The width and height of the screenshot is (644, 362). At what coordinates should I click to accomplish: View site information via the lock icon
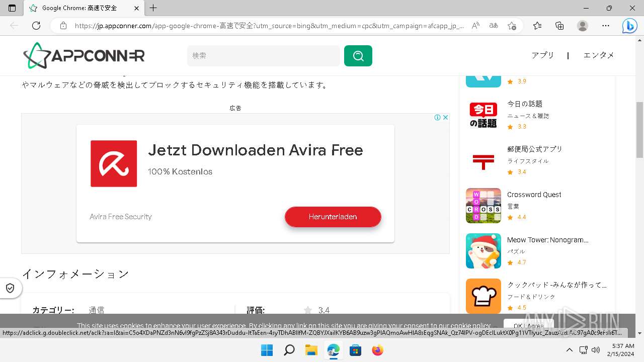pyautogui.click(x=63, y=26)
